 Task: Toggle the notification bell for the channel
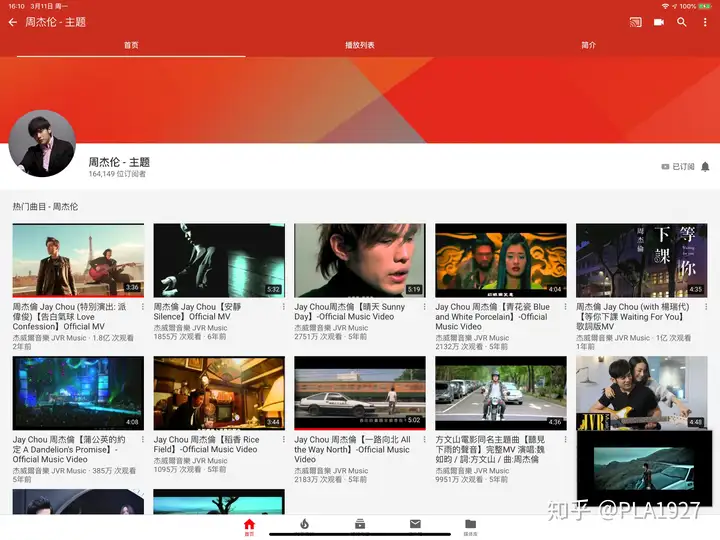click(x=705, y=167)
